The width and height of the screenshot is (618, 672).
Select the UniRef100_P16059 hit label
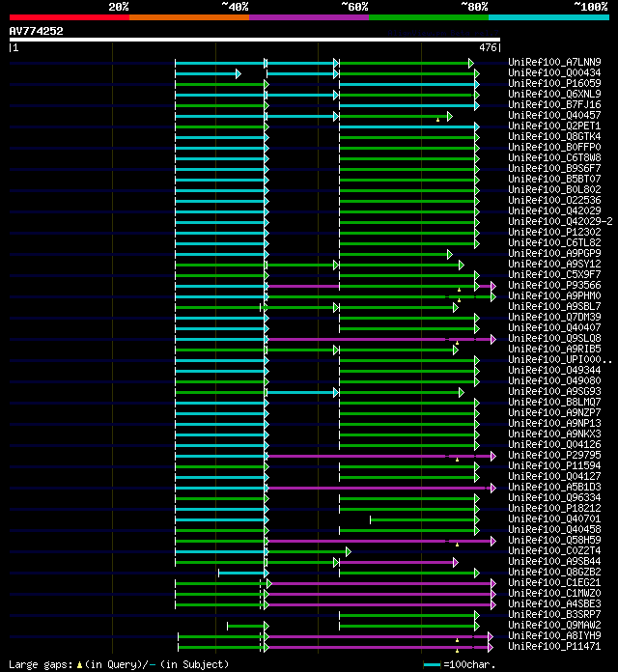point(554,83)
